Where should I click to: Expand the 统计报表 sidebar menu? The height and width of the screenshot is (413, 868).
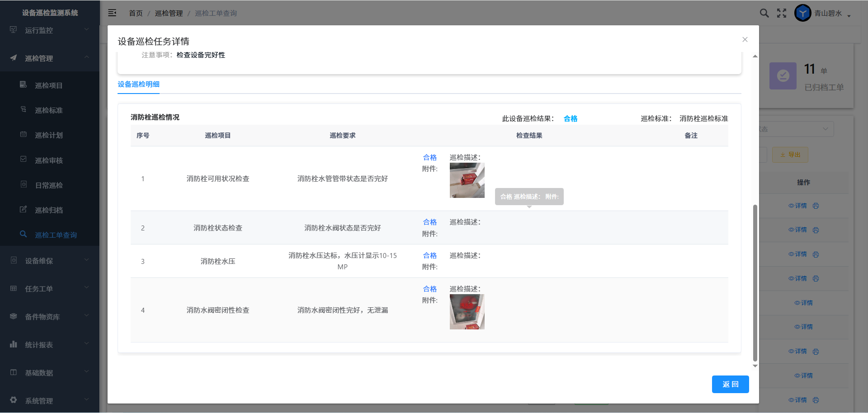pos(50,345)
